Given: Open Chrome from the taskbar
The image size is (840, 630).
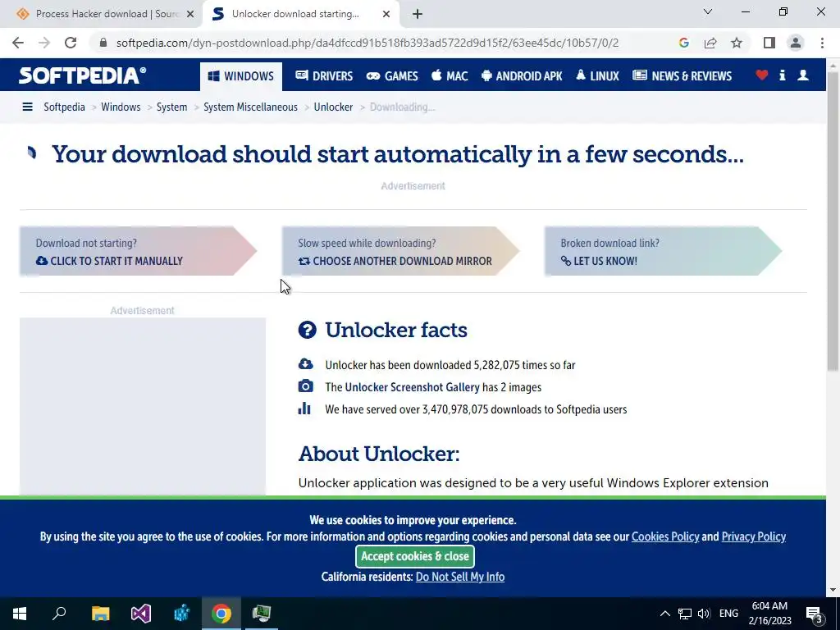Looking at the screenshot, I should tap(221, 614).
